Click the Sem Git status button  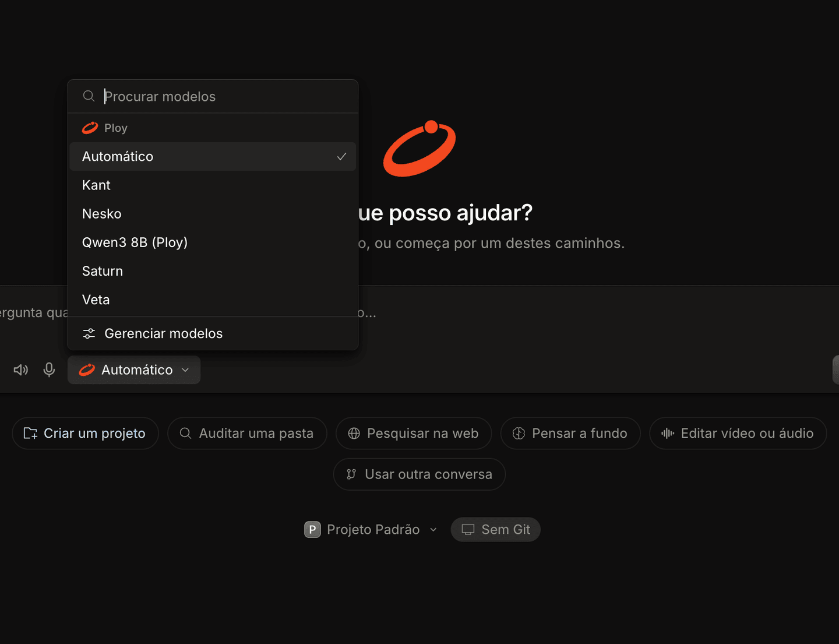pyautogui.click(x=496, y=529)
